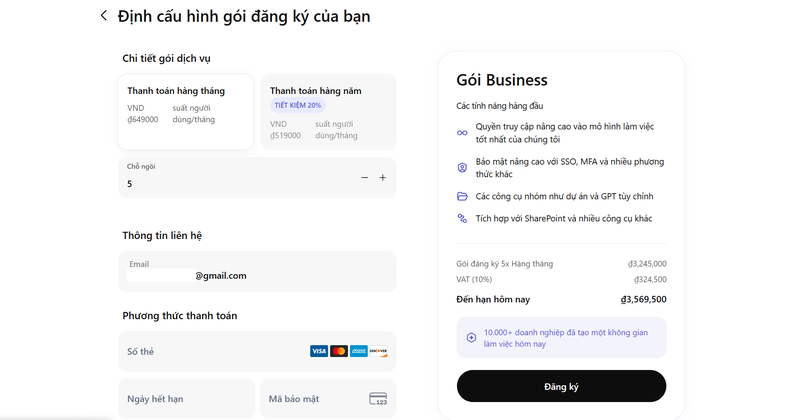Viewport: 800px width, 420px height.
Task: Click page title 'Định cấu hình gói đăng ký'
Action: [x=244, y=16]
